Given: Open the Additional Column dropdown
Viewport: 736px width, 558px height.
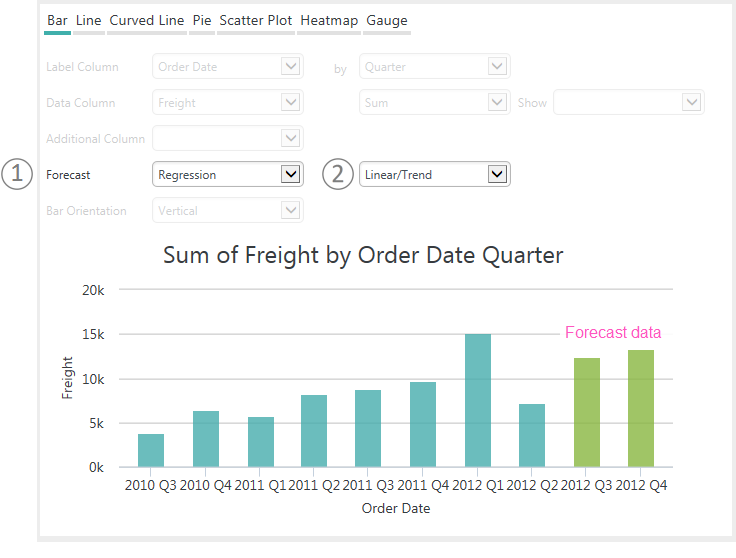Looking at the screenshot, I should click(228, 138).
